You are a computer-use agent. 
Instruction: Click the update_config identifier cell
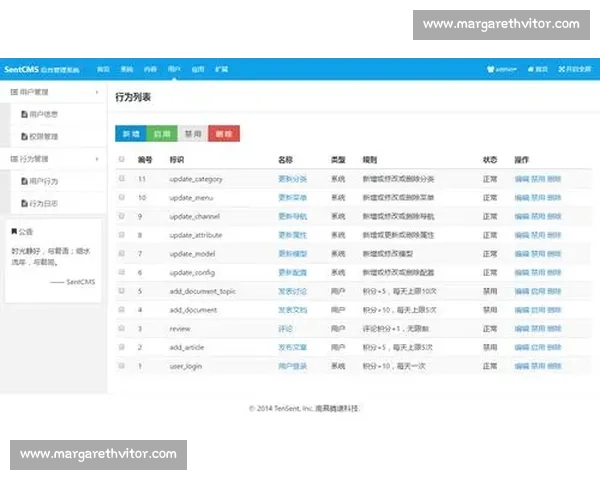[x=192, y=273]
